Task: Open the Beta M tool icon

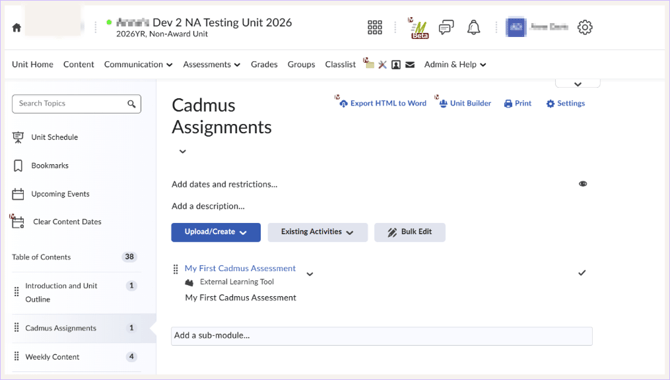Action: (x=419, y=28)
